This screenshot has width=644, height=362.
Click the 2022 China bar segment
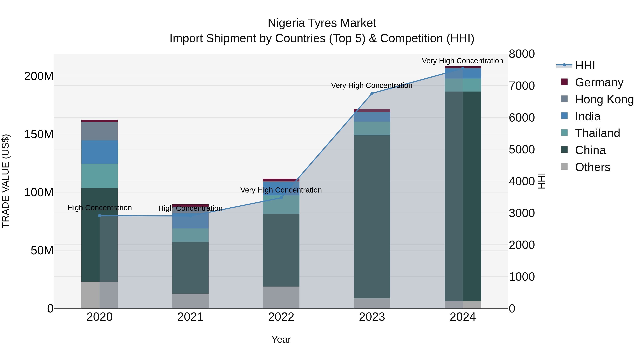pyautogui.click(x=281, y=250)
